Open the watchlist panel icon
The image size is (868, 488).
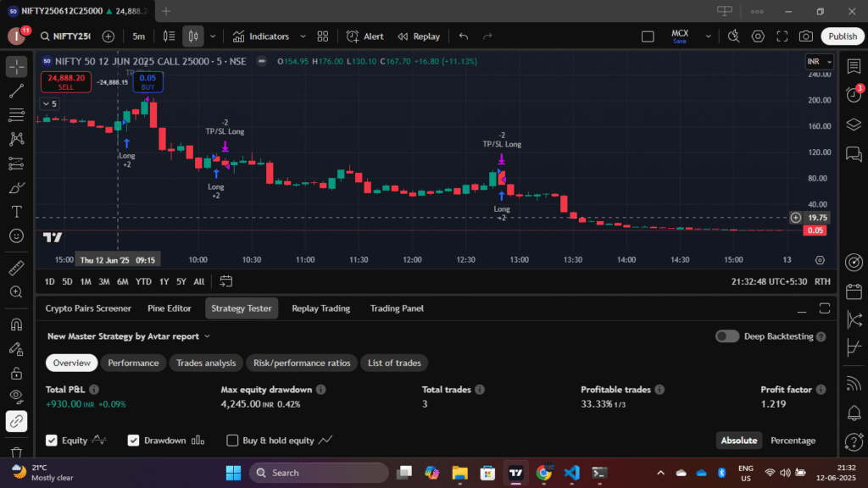pyautogui.click(x=854, y=66)
